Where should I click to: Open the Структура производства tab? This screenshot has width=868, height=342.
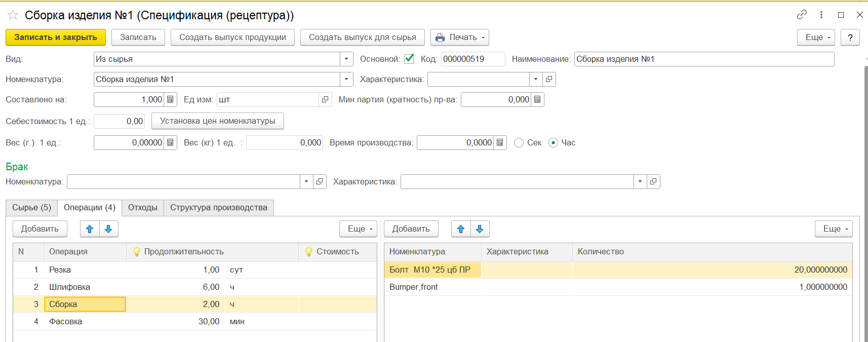click(x=218, y=208)
